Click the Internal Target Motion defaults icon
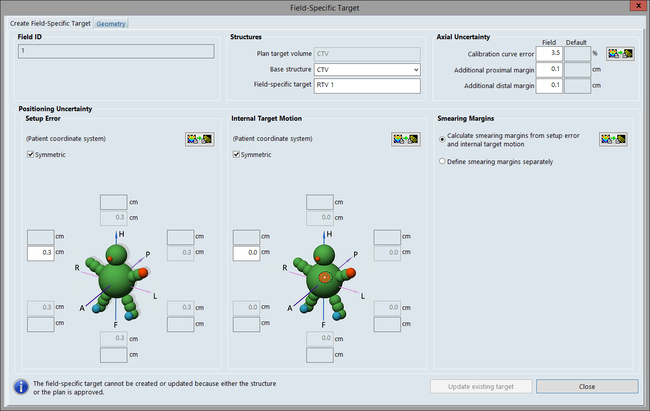 [406, 140]
